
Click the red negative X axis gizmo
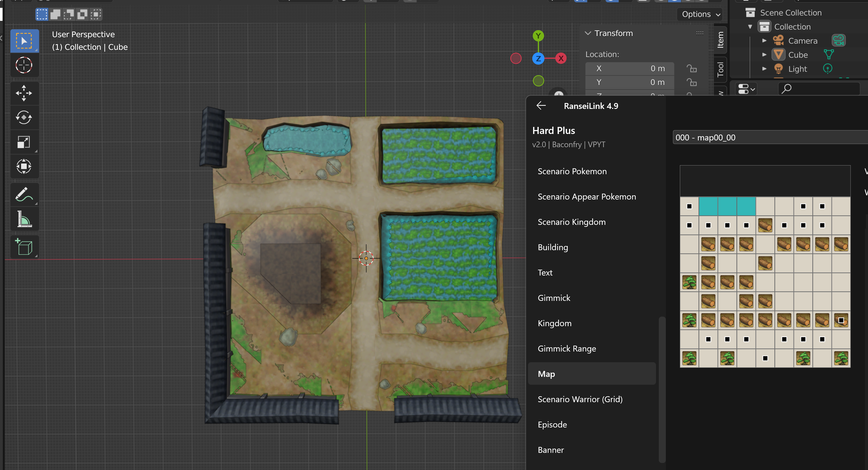[516, 58]
